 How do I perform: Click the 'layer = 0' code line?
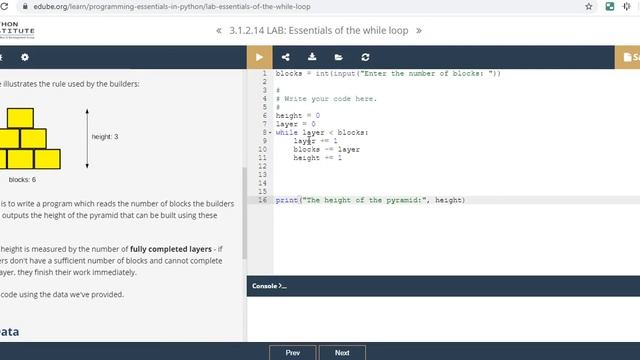(x=296, y=124)
